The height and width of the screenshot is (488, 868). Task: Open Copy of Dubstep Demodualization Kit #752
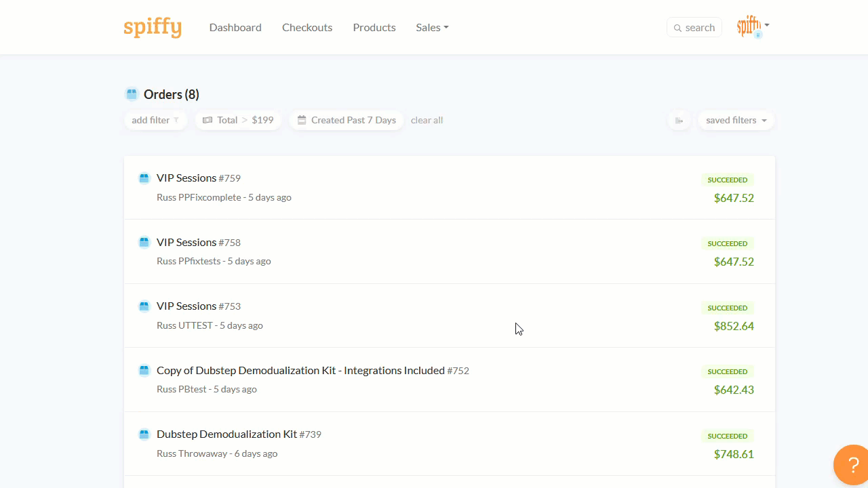[313, 370]
